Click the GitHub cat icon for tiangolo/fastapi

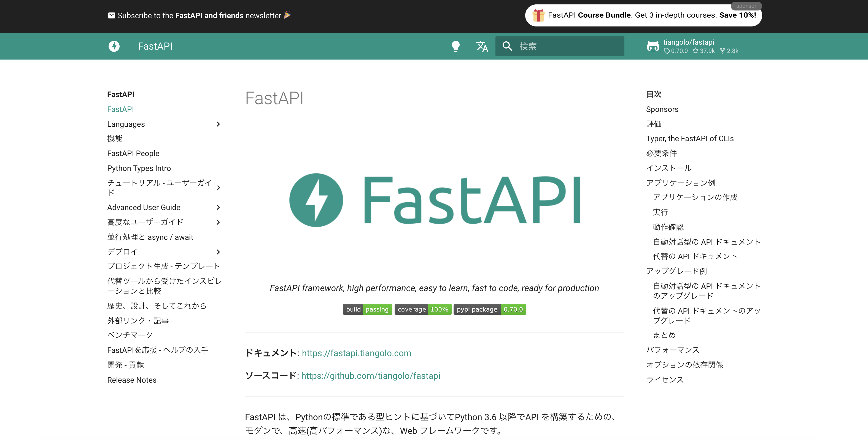point(652,46)
